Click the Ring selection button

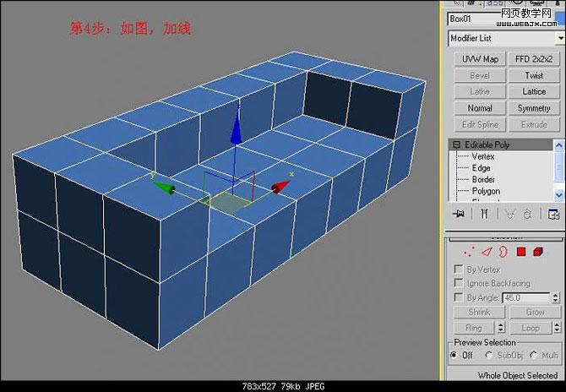click(x=474, y=328)
